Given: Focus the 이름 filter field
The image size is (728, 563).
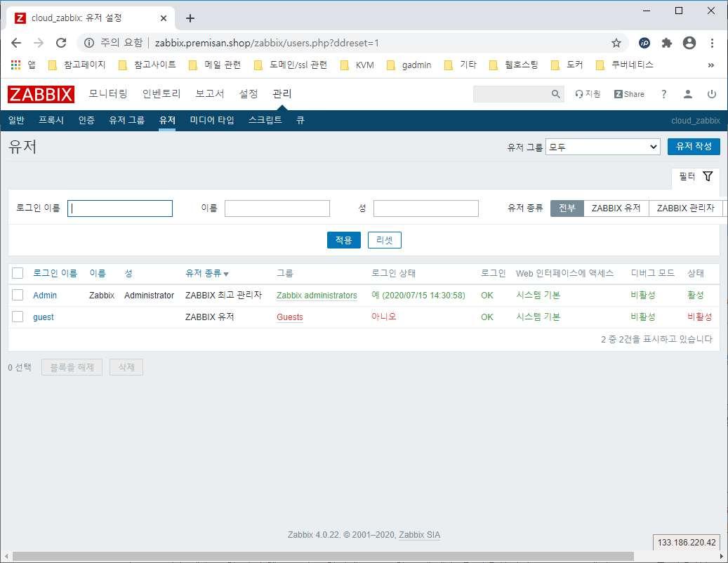Looking at the screenshot, I should tap(277, 208).
